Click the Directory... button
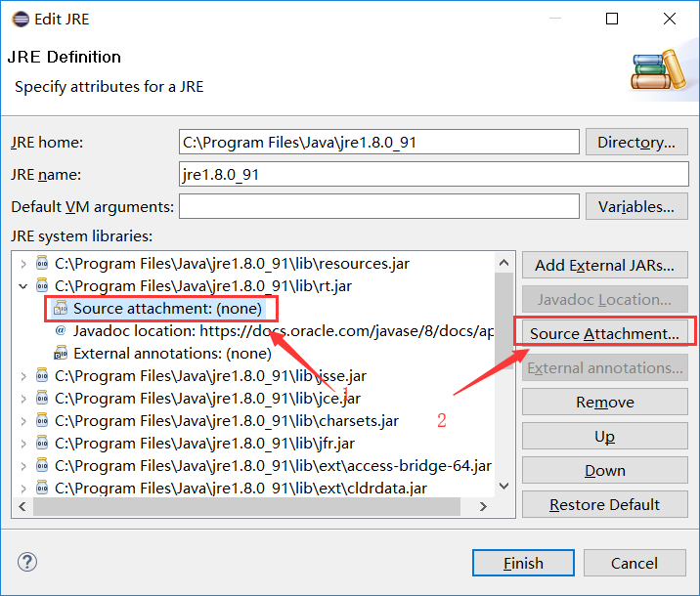This screenshot has height=596, width=700. (x=636, y=143)
